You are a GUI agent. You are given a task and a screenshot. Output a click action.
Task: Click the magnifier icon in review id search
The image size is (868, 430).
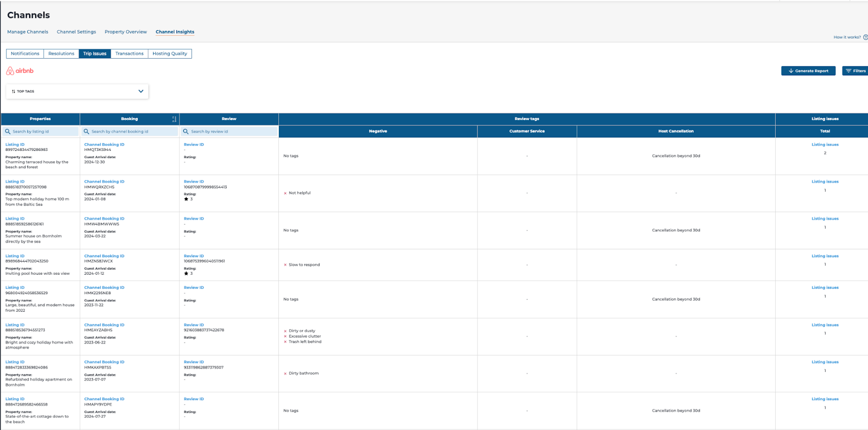[x=186, y=131]
